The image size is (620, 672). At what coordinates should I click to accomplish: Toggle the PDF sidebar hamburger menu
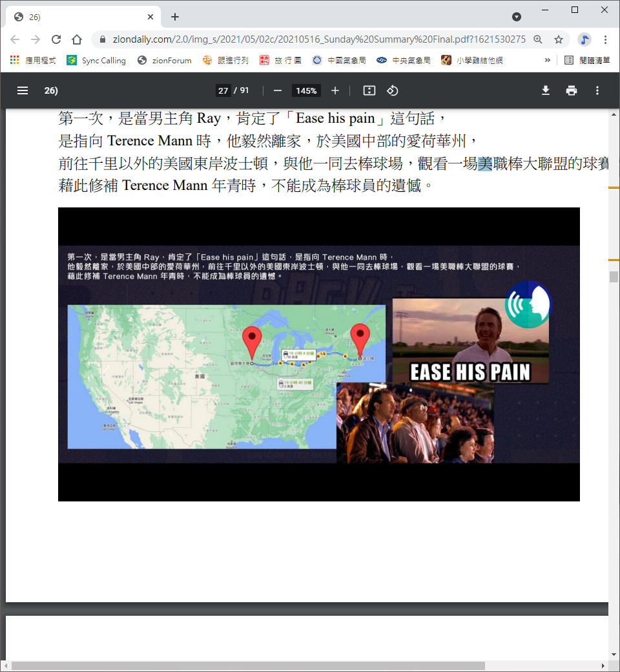click(x=22, y=90)
